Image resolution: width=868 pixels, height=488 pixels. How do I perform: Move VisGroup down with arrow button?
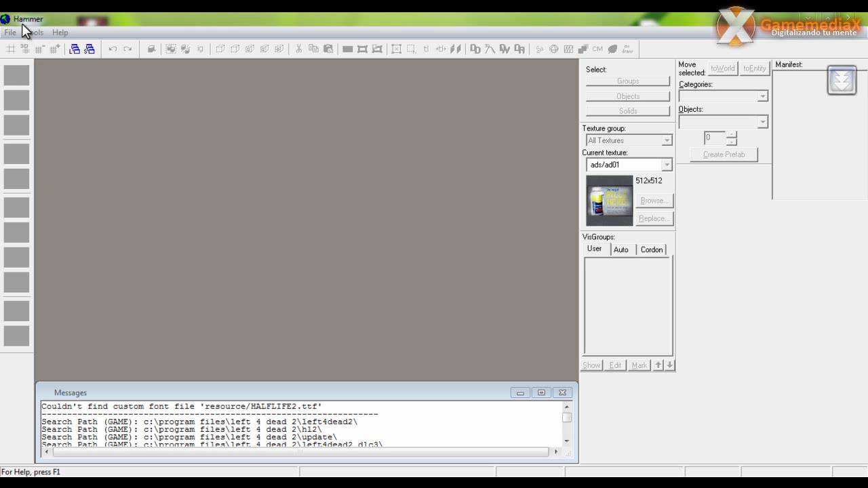669,365
